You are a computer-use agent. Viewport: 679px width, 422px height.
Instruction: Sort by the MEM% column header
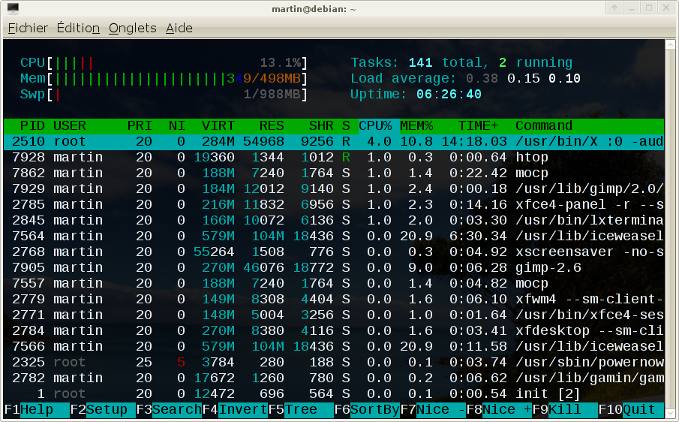point(415,125)
